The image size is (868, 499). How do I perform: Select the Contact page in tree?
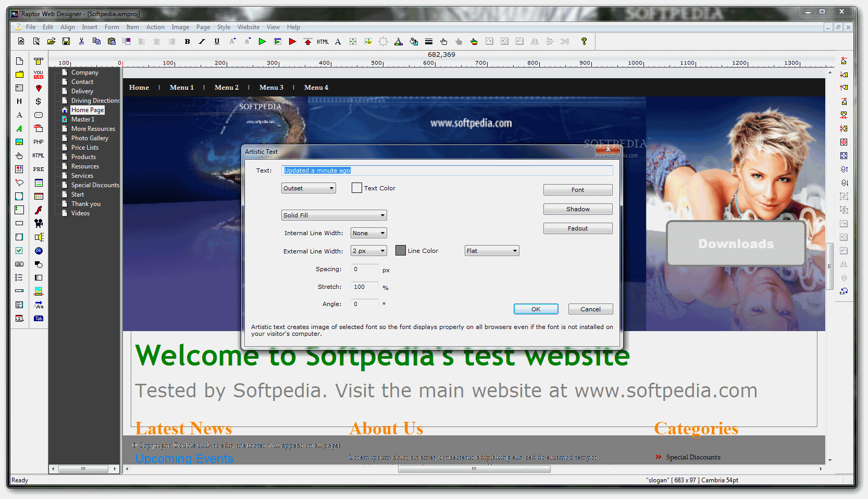82,82
